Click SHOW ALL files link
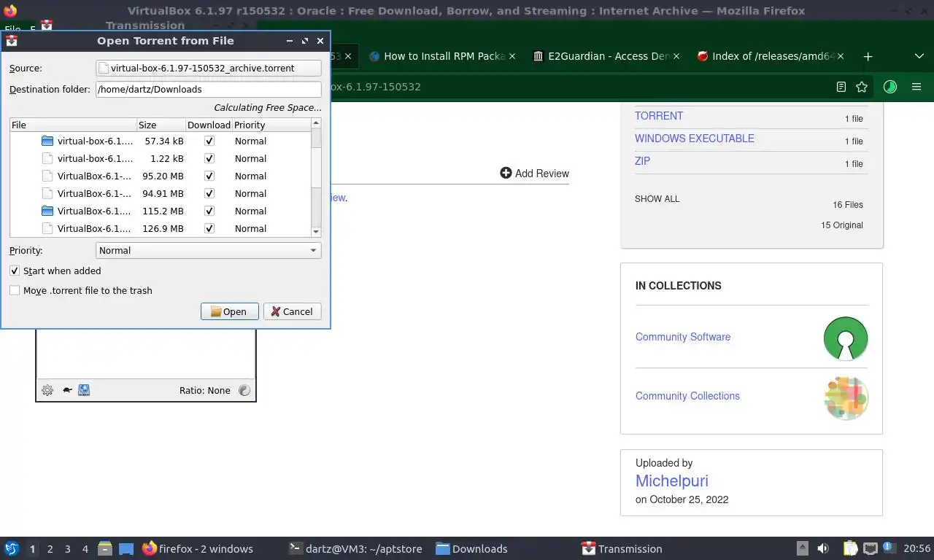The height and width of the screenshot is (560, 934). tap(657, 198)
